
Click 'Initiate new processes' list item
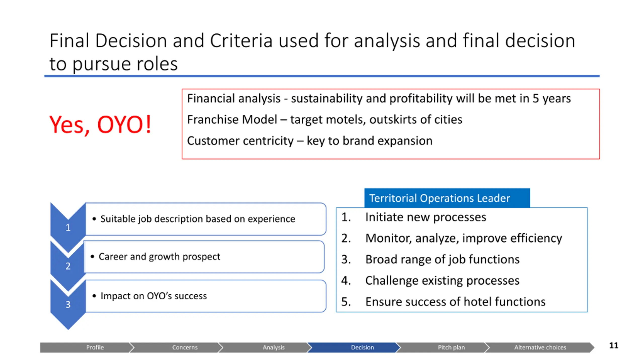[x=414, y=217]
